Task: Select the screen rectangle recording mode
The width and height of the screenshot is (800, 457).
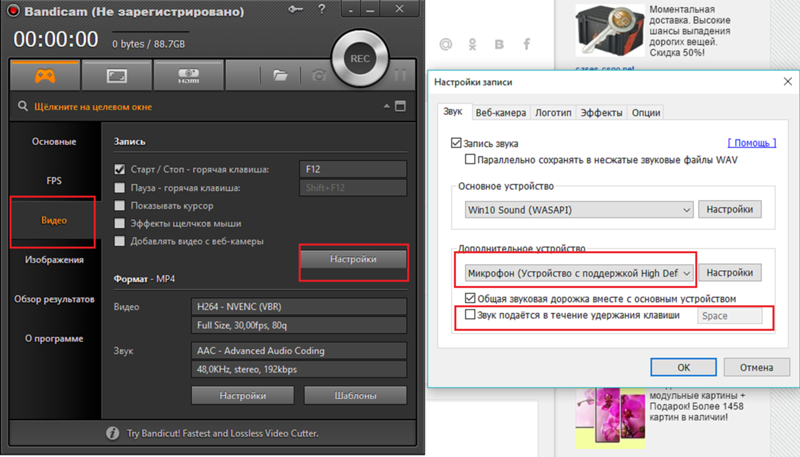Action: click(x=117, y=76)
